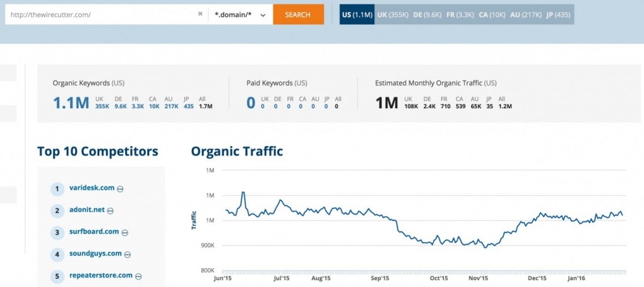Open the *.domain/* scope dropdown

click(240, 14)
